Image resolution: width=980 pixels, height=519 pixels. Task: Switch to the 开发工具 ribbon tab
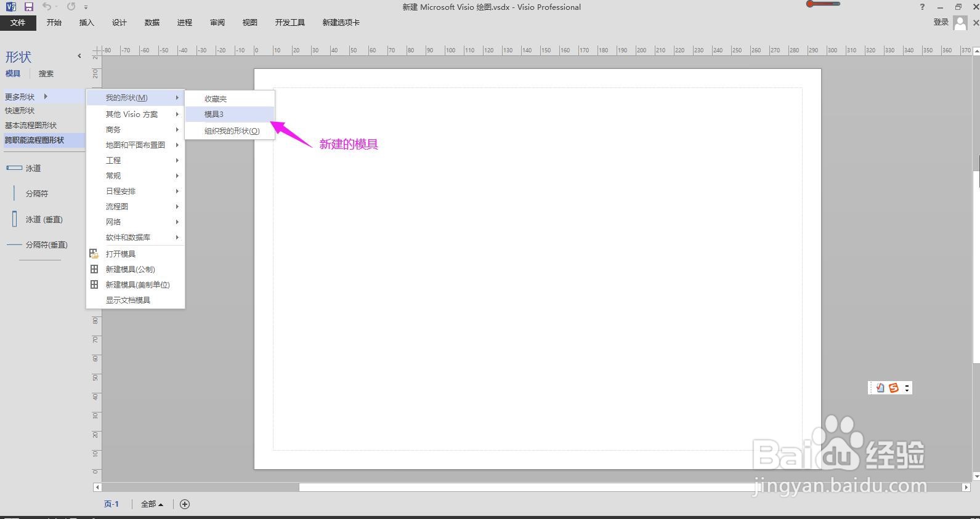click(x=290, y=23)
